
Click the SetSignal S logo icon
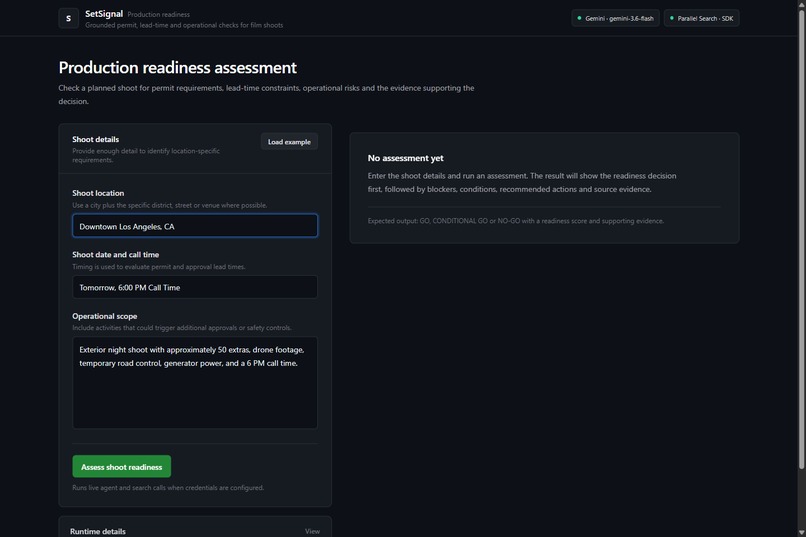click(x=68, y=18)
